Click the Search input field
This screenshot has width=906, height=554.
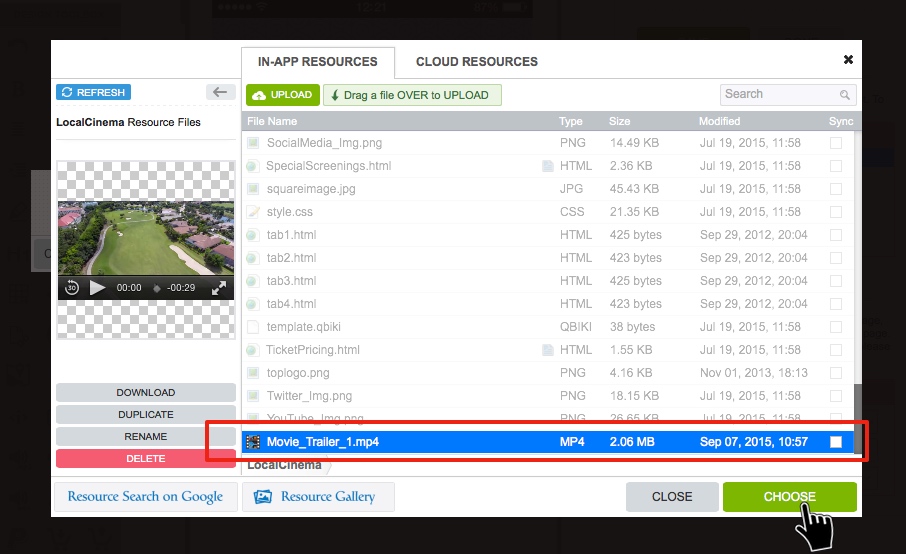[x=788, y=94]
